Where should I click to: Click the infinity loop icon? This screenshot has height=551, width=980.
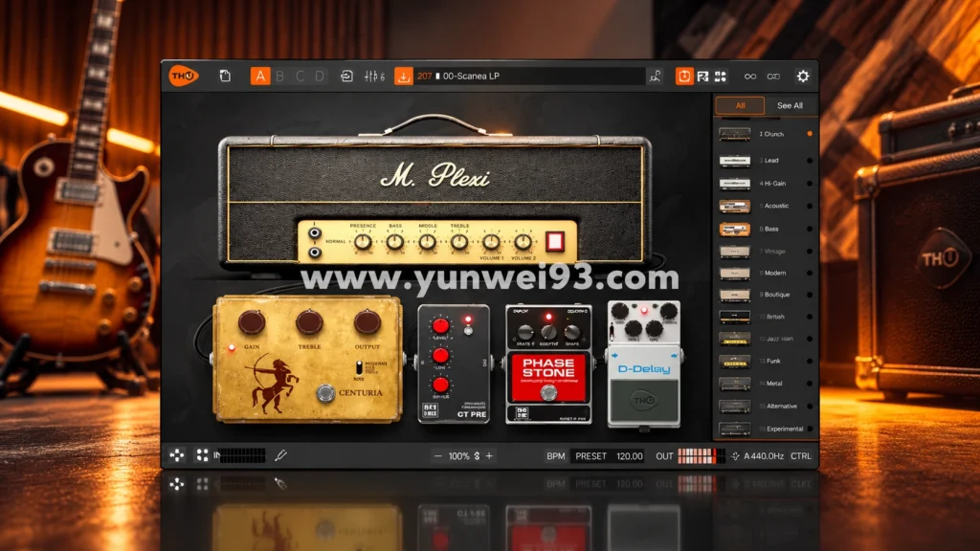tap(750, 77)
